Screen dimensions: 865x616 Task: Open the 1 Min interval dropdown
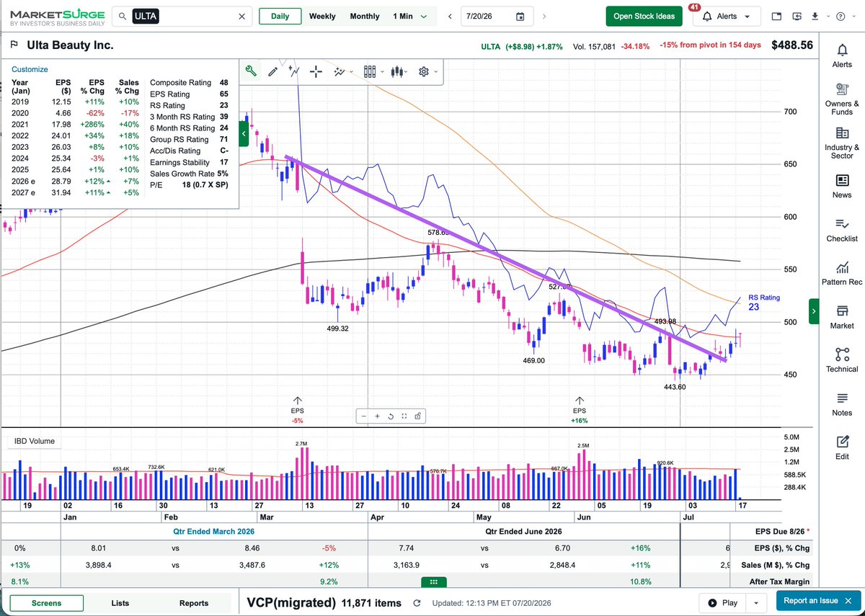click(x=410, y=16)
